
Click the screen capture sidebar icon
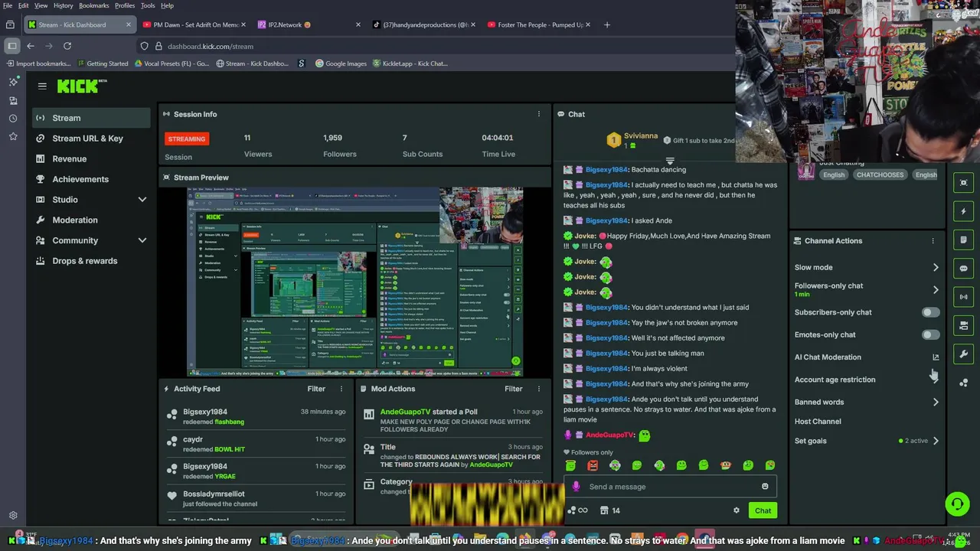[x=963, y=183]
